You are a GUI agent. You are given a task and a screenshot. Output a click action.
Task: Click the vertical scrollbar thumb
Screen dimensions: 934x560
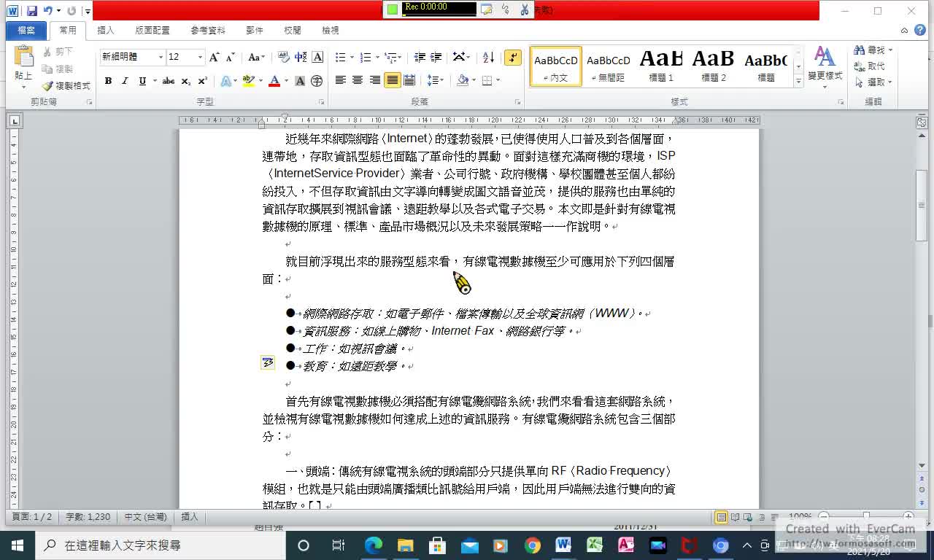922,206
